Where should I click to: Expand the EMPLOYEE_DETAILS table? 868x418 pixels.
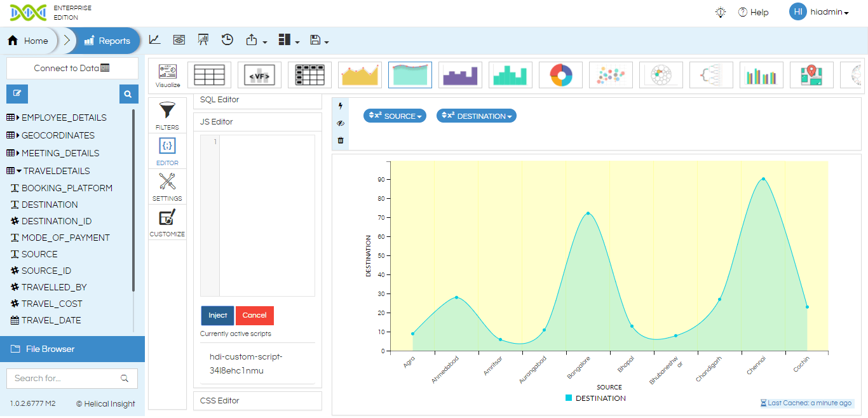coord(57,118)
